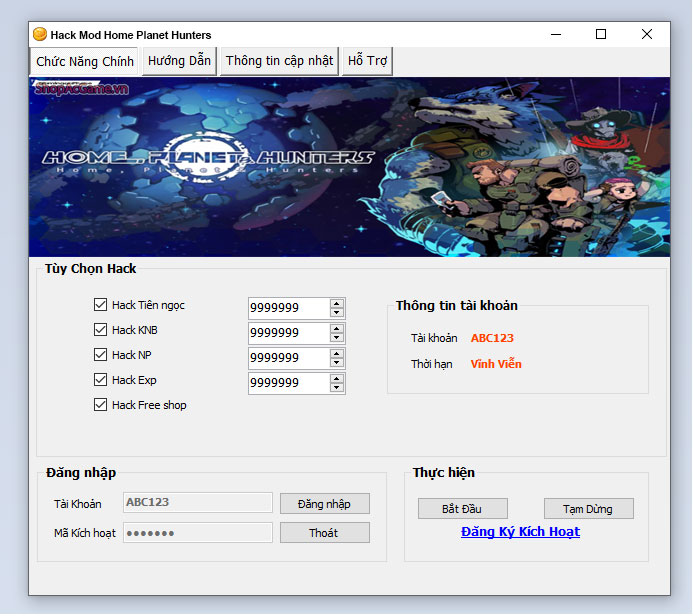The image size is (693, 616).
Task: Decrease the Hack Tiên ngọc value with down arrow
Action: tap(337, 313)
